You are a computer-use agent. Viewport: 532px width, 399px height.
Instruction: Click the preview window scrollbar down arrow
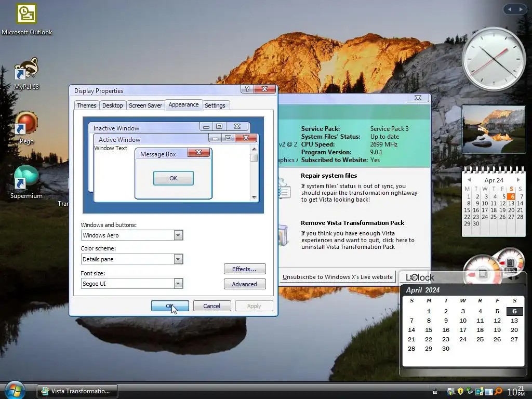click(x=254, y=197)
